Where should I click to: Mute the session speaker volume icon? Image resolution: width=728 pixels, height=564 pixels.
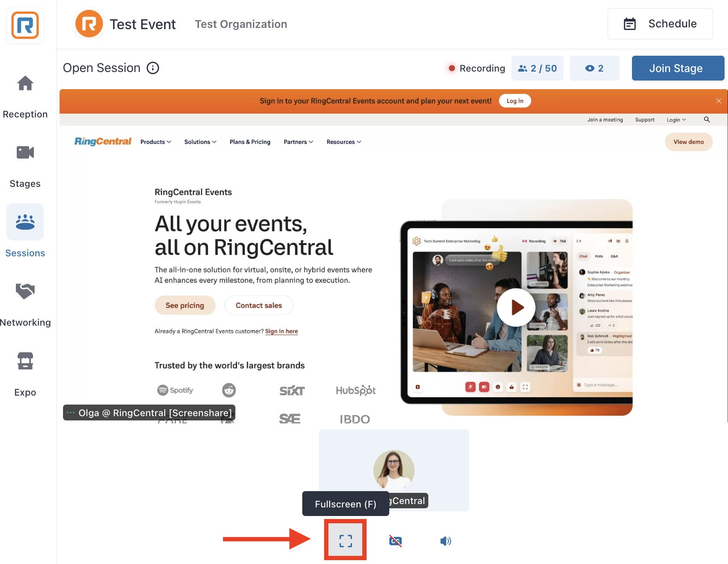point(446,541)
